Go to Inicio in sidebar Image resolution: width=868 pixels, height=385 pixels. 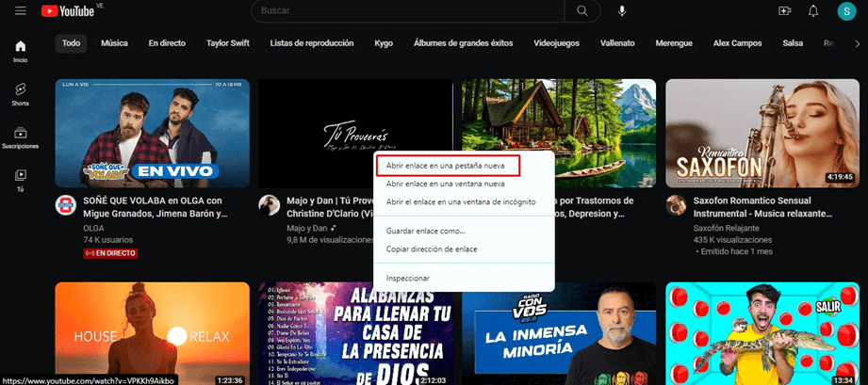click(x=21, y=51)
